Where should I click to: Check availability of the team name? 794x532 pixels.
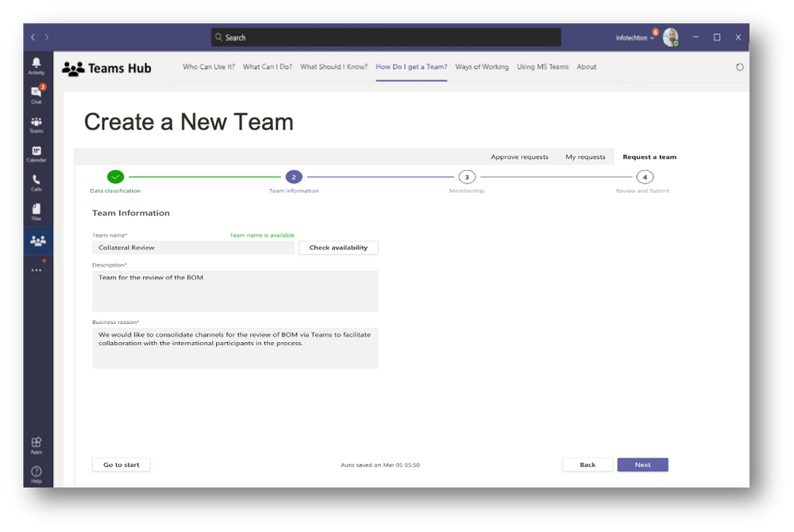pyautogui.click(x=337, y=247)
